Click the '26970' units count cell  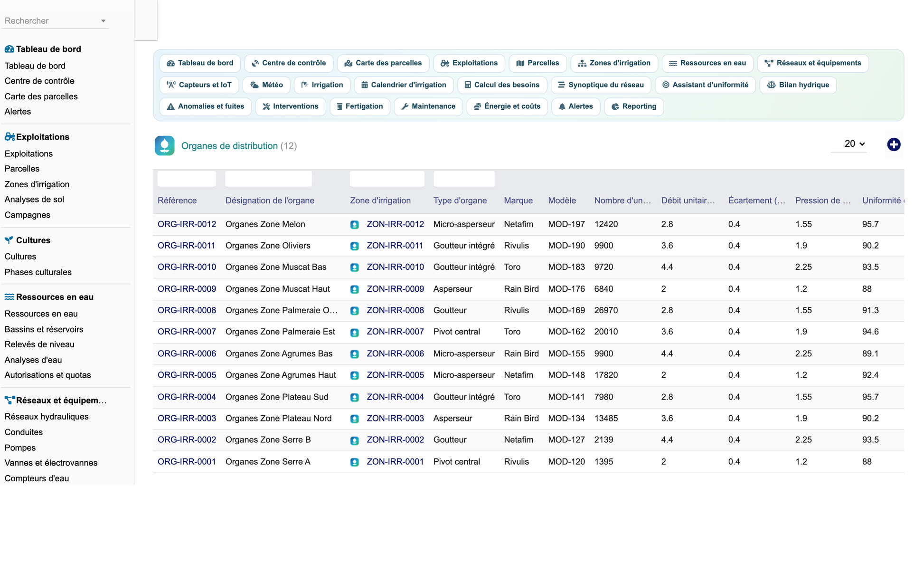click(x=606, y=310)
